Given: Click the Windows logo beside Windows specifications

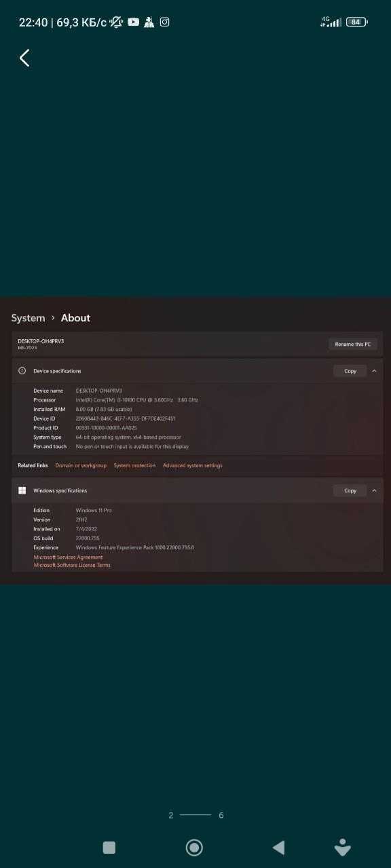Looking at the screenshot, I should pyautogui.click(x=22, y=490).
